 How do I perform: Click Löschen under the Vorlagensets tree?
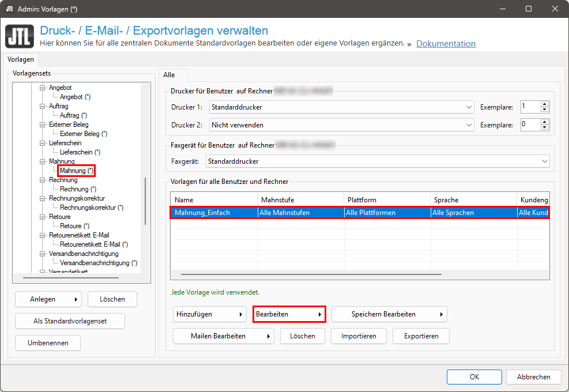(112, 299)
